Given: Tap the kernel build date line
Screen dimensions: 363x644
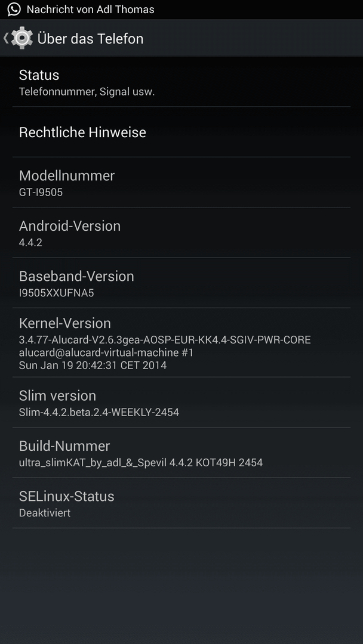Looking at the screenshot, I should tap(93, 365).
